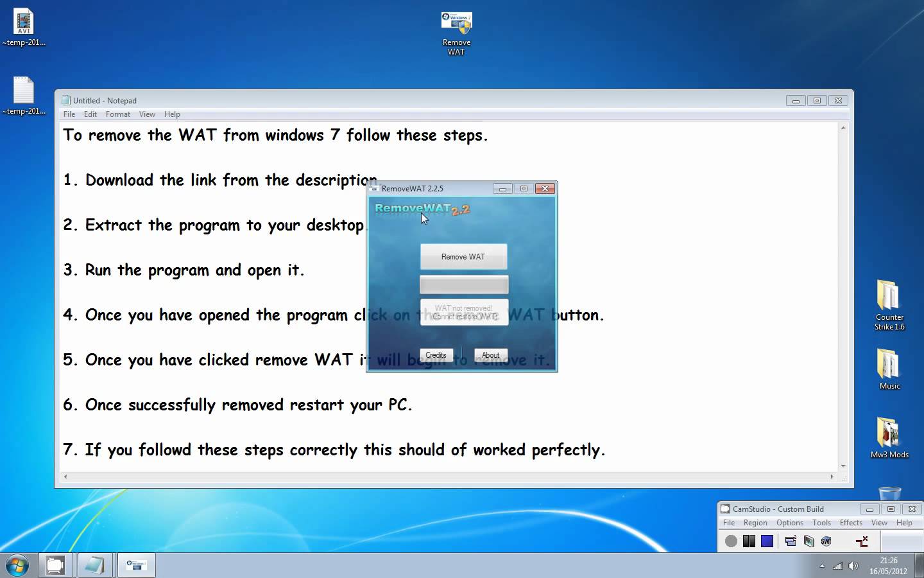Click the Remove WAT button
Viewport: 924px width, 578px height.
[x=463, y=257]
